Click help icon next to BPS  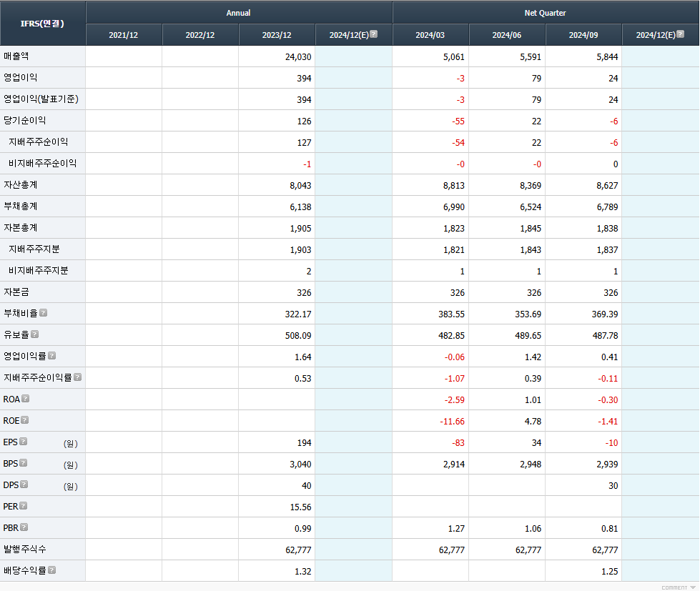click(x=23, y=462)
